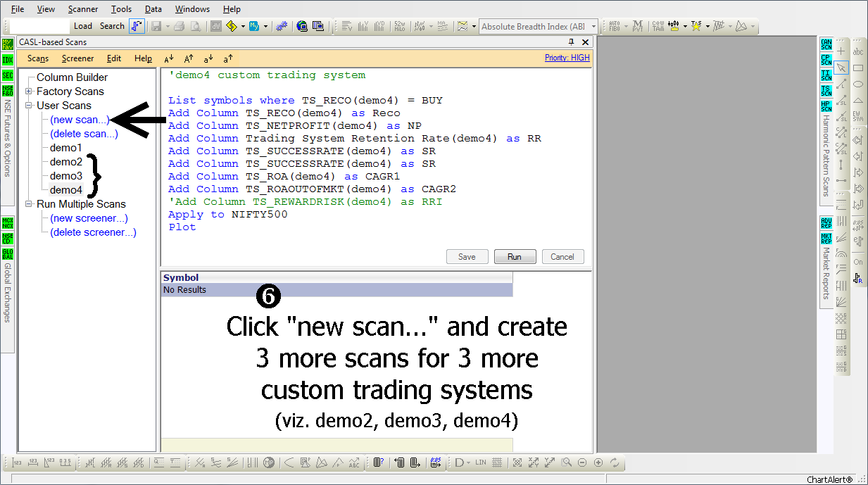Click the Run button

click(515, 257)
